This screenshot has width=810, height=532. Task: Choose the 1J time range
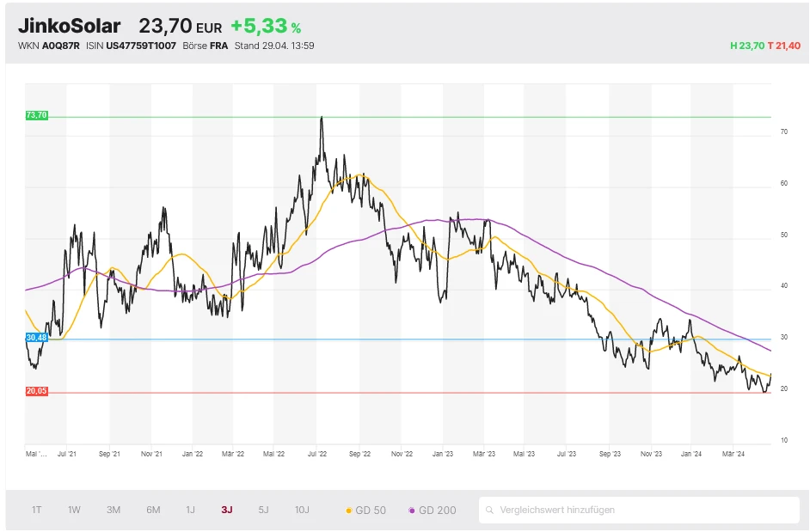[191, 510]
